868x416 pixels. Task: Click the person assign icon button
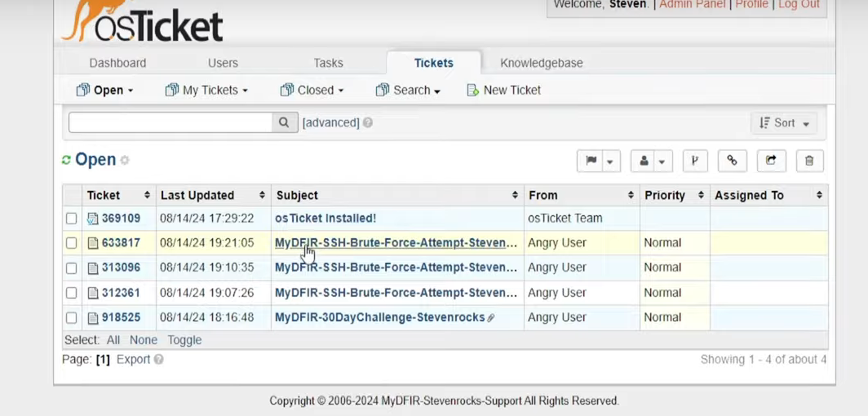644,161
